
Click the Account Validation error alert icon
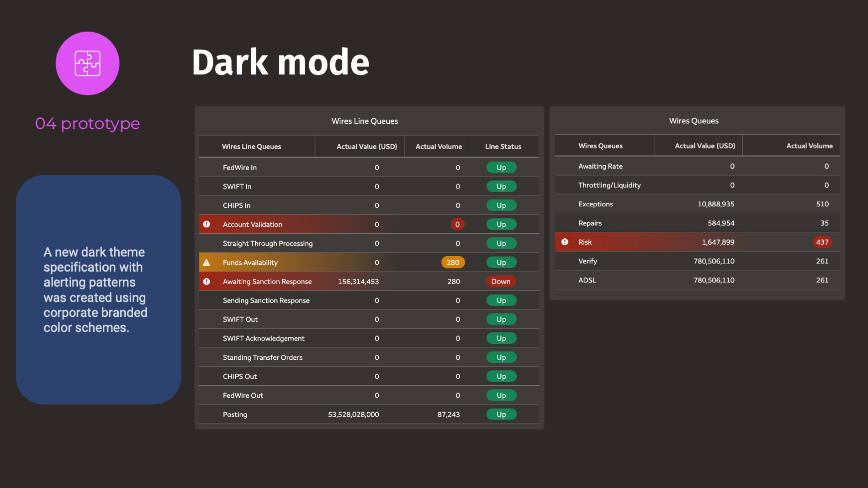click(x=206, y=224)
